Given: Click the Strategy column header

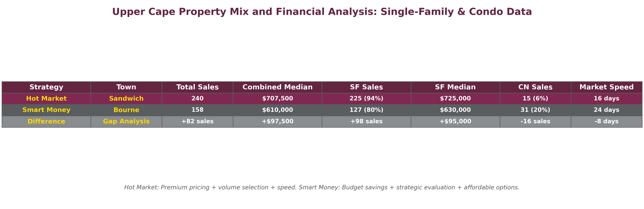Looking at the screenshot, I should [46, 87].
